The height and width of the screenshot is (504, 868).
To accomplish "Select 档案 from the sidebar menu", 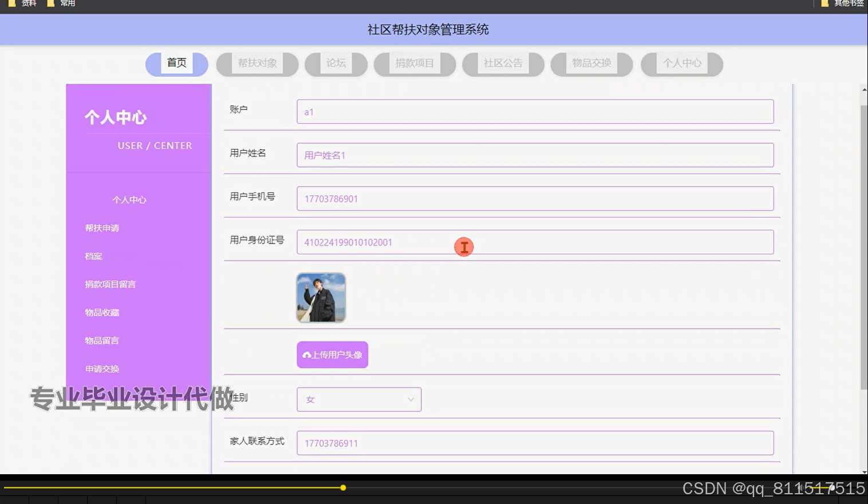I will click(94, 256).
